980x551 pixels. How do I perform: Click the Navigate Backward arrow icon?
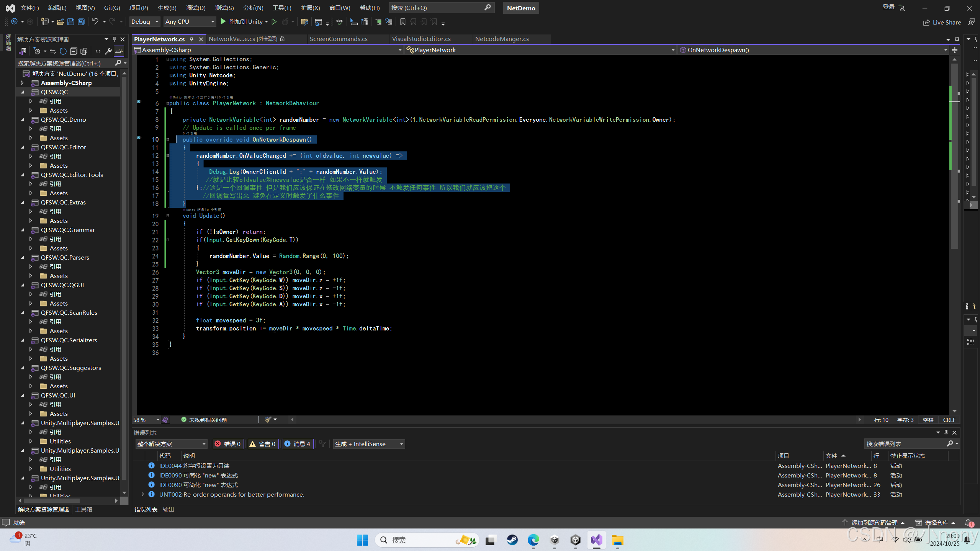click(x=15, y=22)
